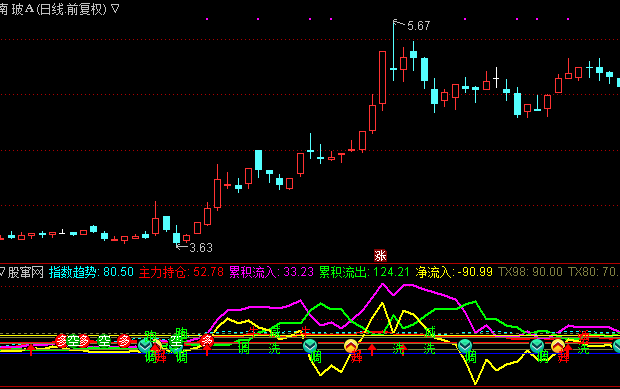Click the 多 circle with red arrow beneath
This screenshot has height=389, width=620.
[x=206, y=340]
